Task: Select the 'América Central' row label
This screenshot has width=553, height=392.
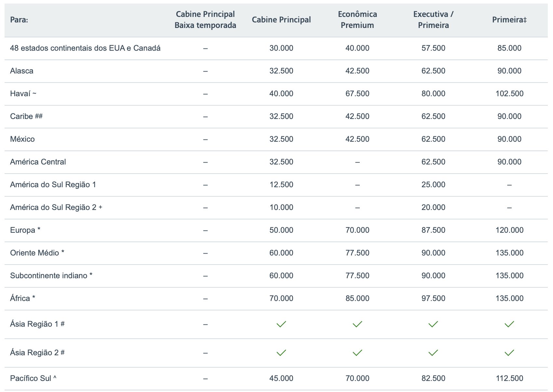Action: (x=38, y=162)
